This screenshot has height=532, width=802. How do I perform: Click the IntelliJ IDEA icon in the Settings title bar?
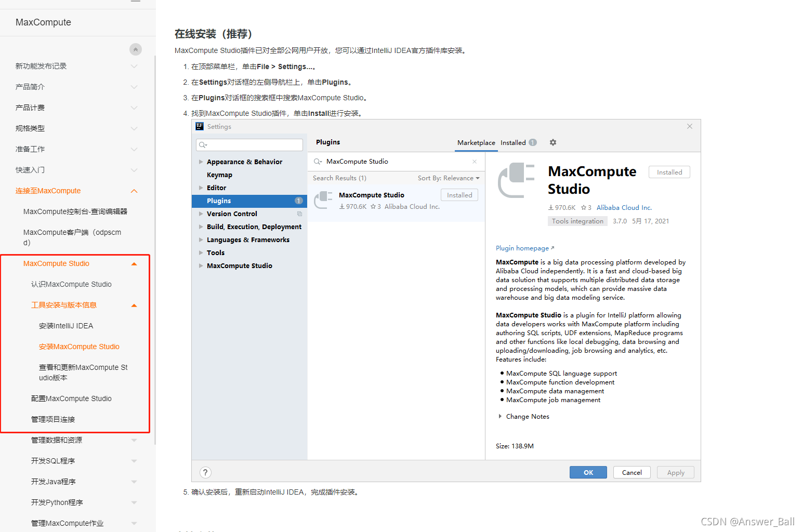(200, 126)
